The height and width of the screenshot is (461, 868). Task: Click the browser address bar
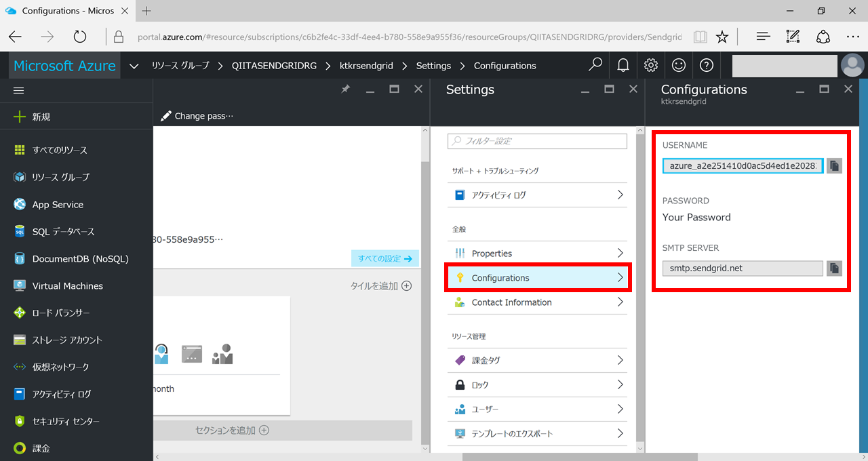(408, 37)
